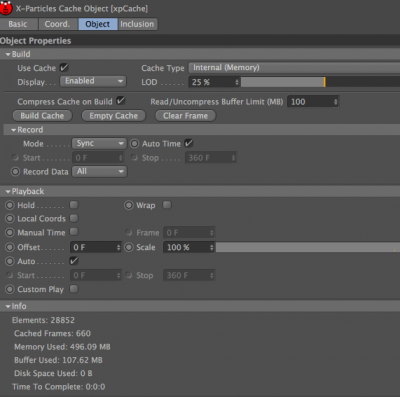Click the red X-Particles cache object icon

[x=6, y=8]
